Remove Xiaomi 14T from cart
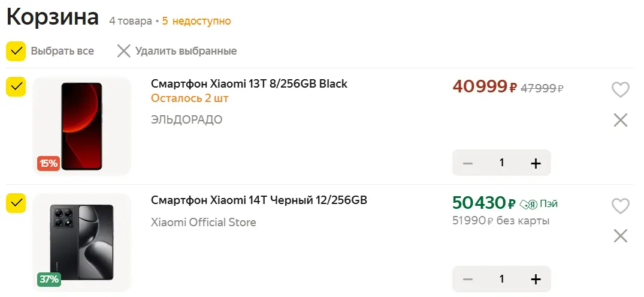 click(620, 236)
